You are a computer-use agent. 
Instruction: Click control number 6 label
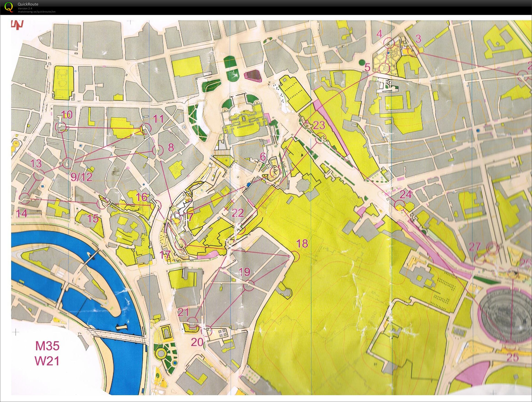[263, 157]
